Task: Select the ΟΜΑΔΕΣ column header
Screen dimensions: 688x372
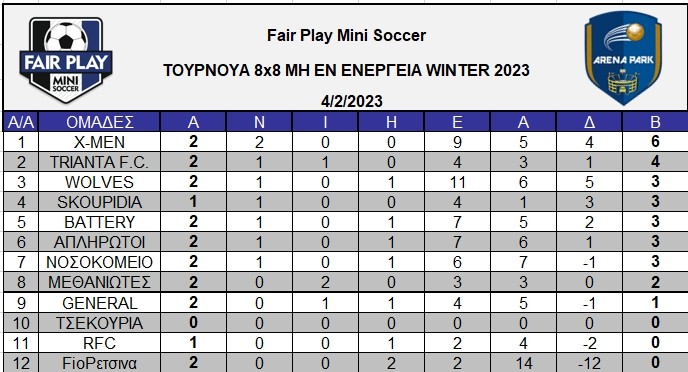Action: coord(100,122)
